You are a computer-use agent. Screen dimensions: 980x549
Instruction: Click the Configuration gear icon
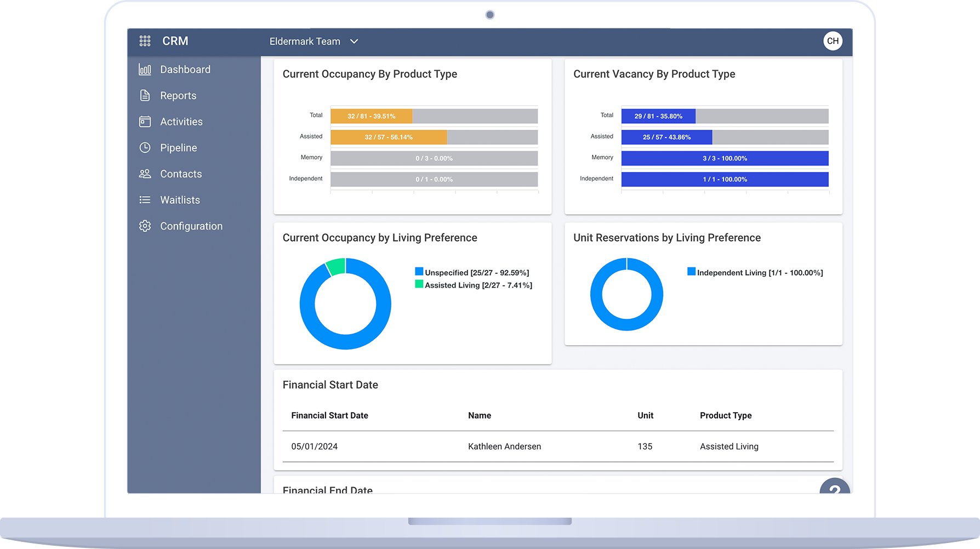coord(145,226)
